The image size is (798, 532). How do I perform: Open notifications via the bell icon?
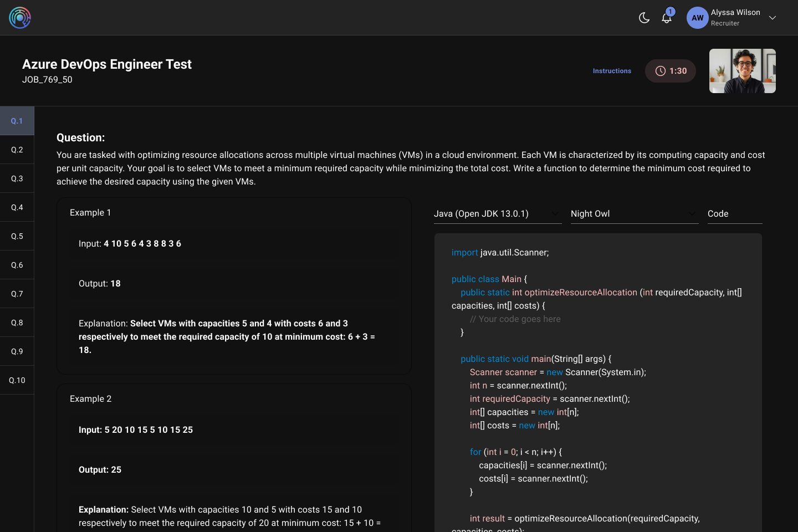tap(666, 18)
